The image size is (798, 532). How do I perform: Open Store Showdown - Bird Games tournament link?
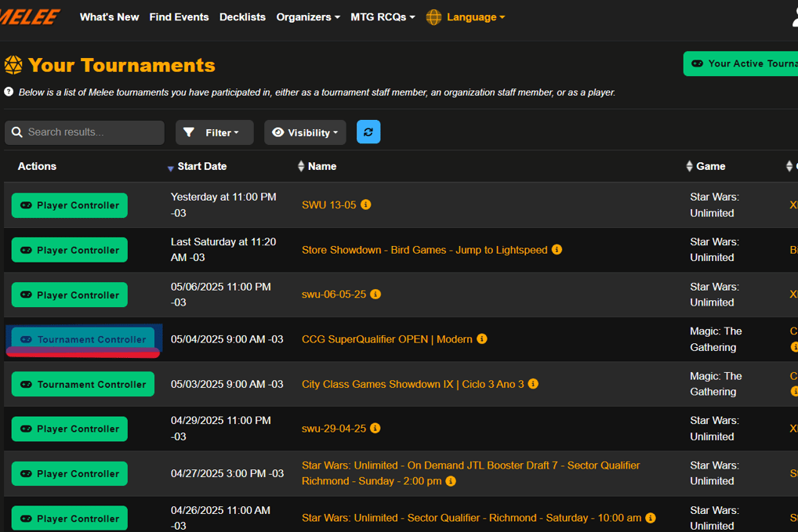point(424,250)
